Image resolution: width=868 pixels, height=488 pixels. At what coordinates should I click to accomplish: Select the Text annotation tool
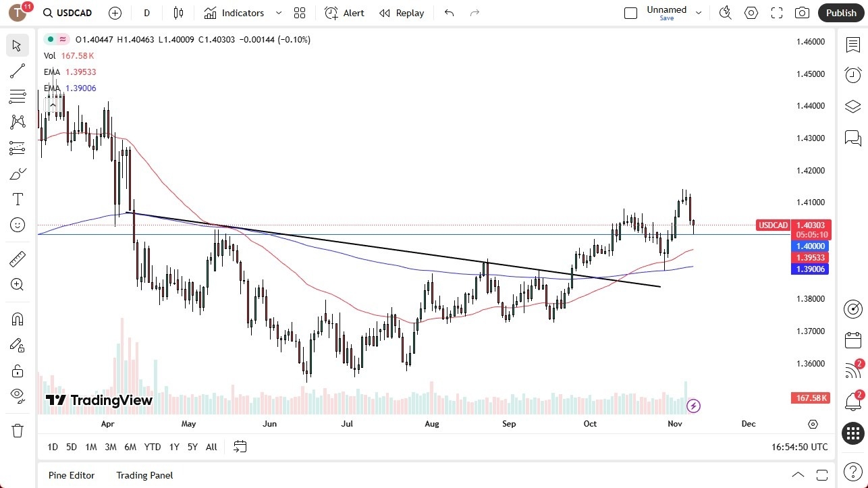pyautogui.click(x=18, y=199)
